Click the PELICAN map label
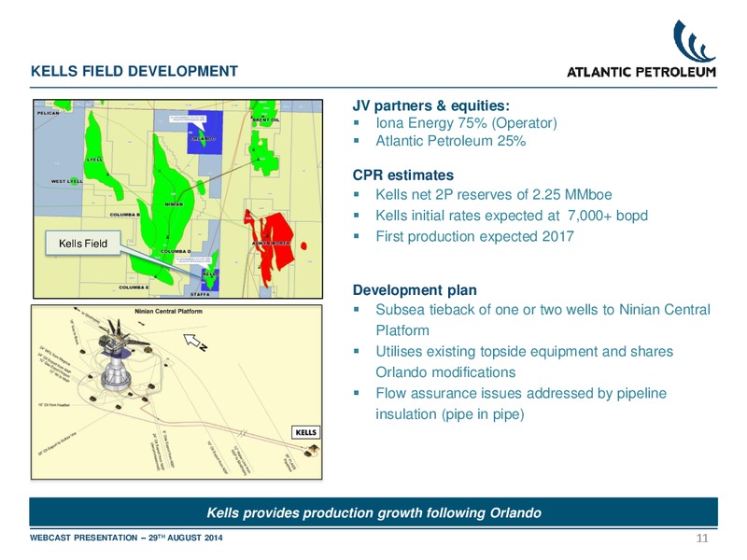 click(49, 113)
